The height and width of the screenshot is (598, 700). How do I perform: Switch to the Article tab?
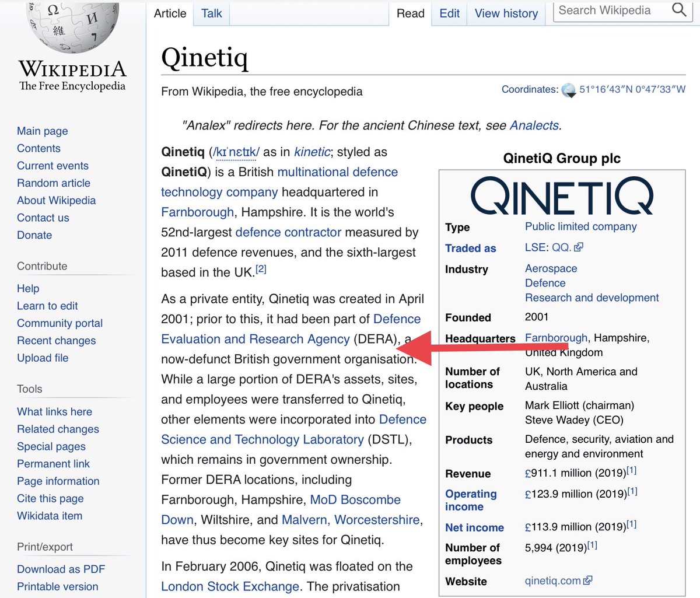tap(170, 13)
